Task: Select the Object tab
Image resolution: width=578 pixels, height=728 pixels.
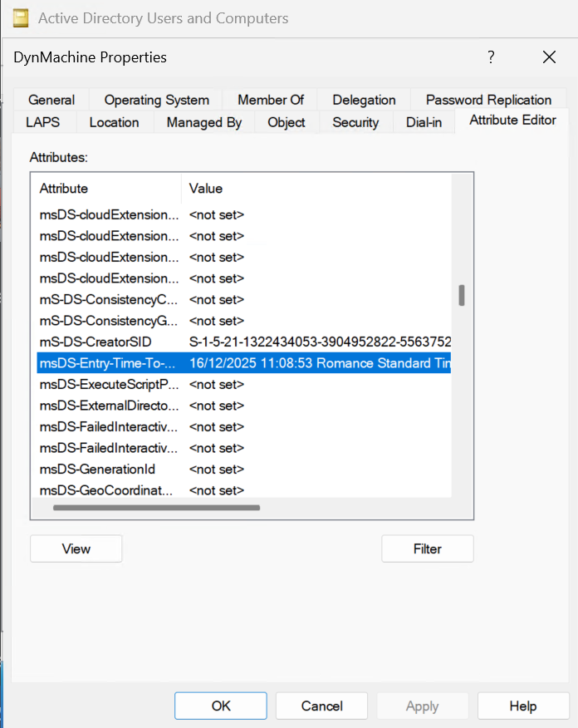Action: pos(286,121)
